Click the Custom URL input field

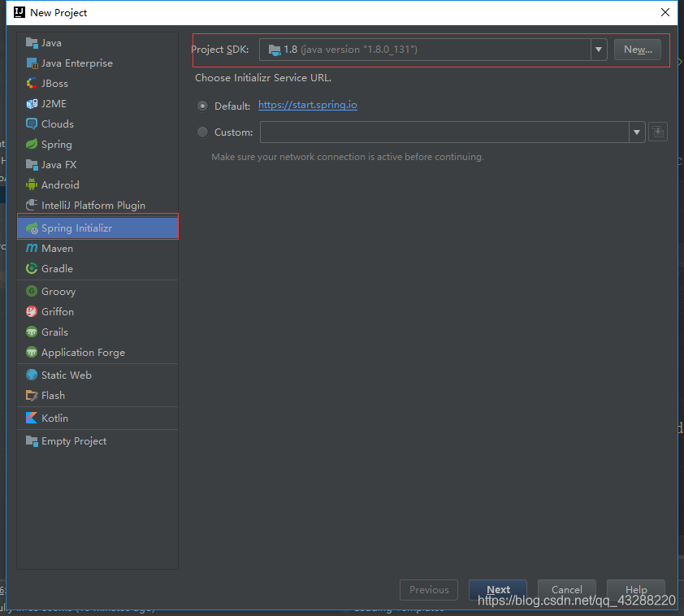444,132
